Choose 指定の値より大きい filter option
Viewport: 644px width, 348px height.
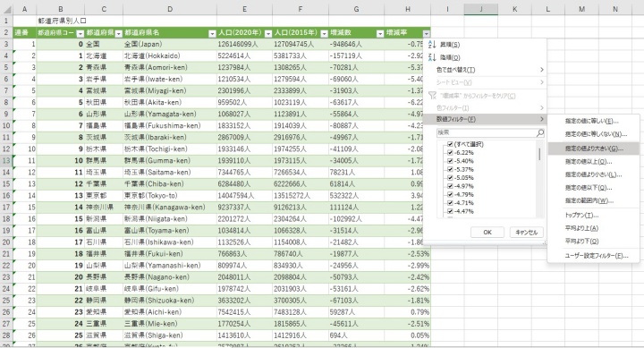point(594,149)
